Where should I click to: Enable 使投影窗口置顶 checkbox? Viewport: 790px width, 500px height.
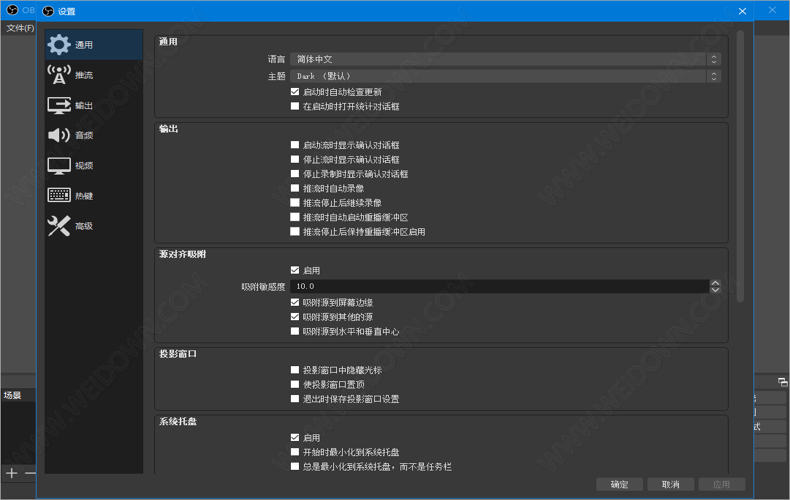(x=295, y=385)
